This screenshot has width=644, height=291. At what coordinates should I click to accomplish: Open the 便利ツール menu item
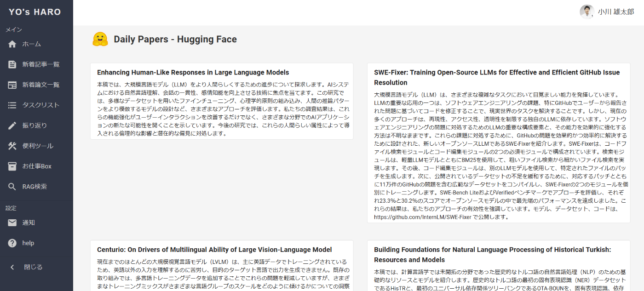38,146
